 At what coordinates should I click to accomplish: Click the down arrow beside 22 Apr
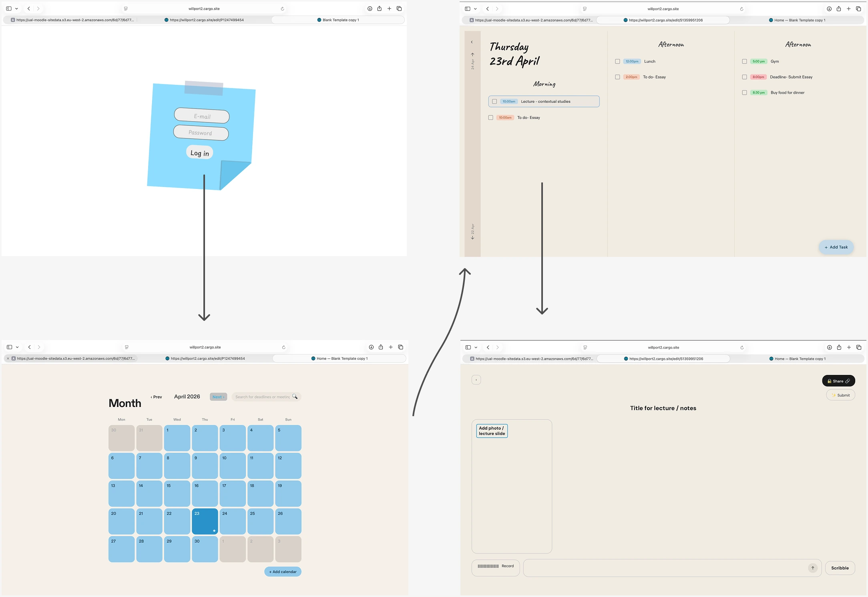472,238
